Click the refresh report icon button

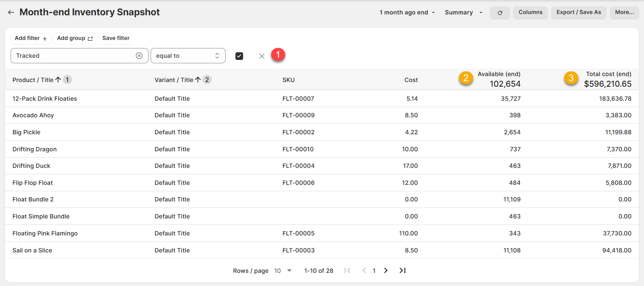click(500, 13)
